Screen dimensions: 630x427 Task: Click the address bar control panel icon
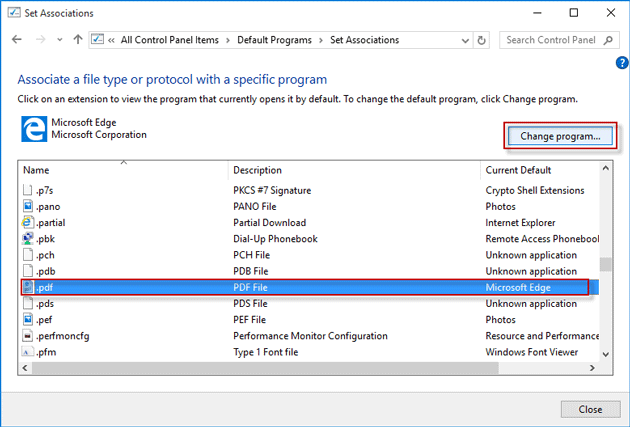pos(97,39)
